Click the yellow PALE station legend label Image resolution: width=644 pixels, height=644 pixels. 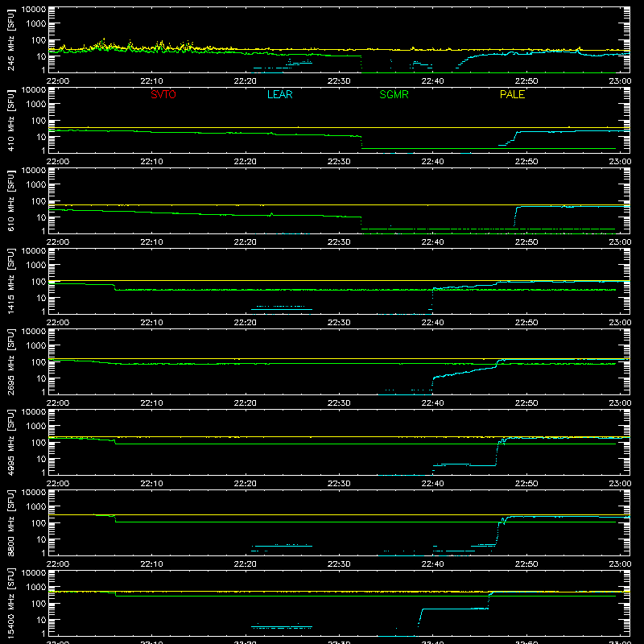click(512, 94)
